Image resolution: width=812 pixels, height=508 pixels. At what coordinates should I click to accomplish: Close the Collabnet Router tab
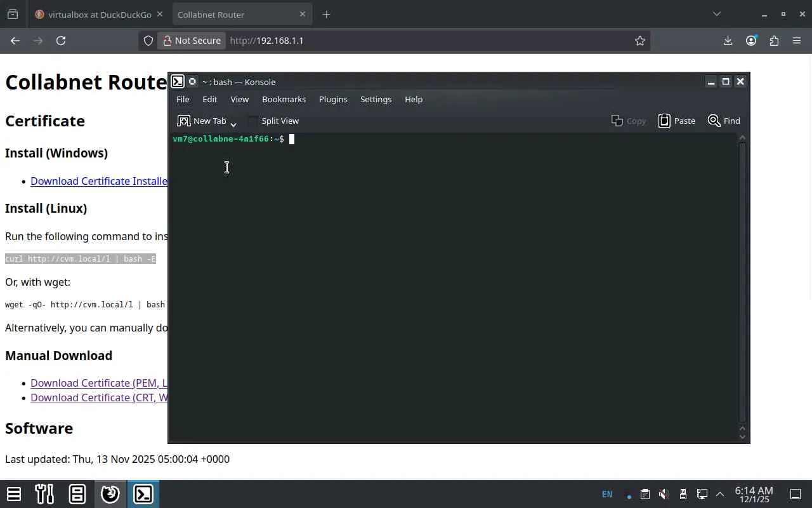click(x=302, y=14)
